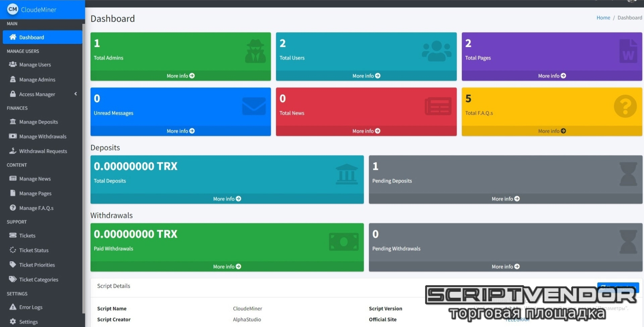Screen dimensions: 644x327
Task: Click the Total F.A.Q.s question mark icon
Action: pyautogui.click(x=625, y=106)
